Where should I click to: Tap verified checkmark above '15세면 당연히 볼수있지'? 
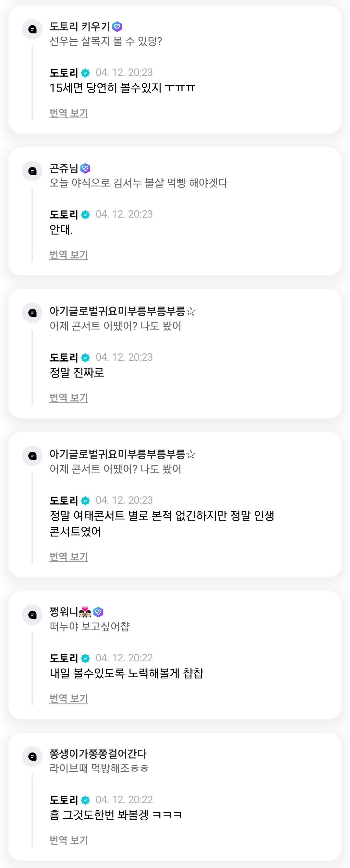(86, 73)
